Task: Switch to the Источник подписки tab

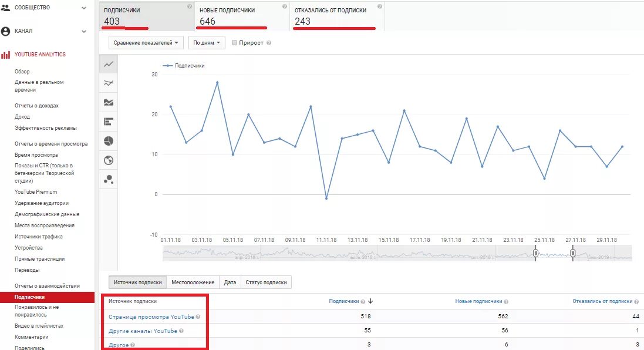Action: coord(137,282)
